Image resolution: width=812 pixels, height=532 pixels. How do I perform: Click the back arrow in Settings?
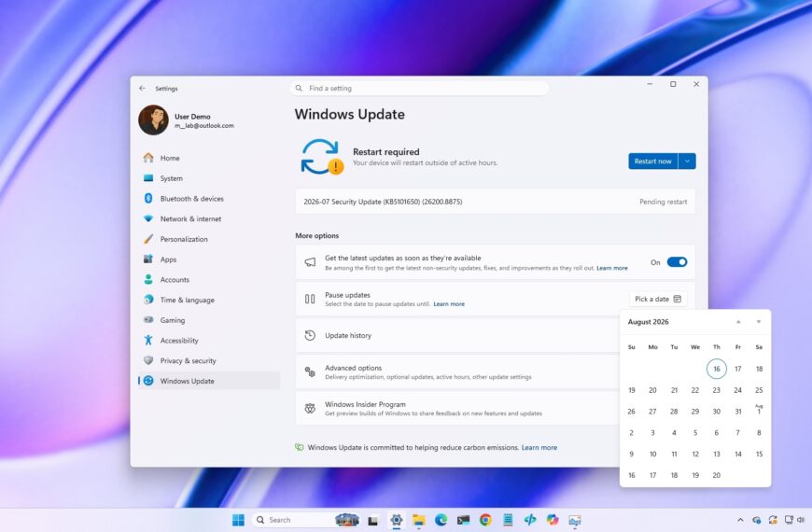[143, 89]
